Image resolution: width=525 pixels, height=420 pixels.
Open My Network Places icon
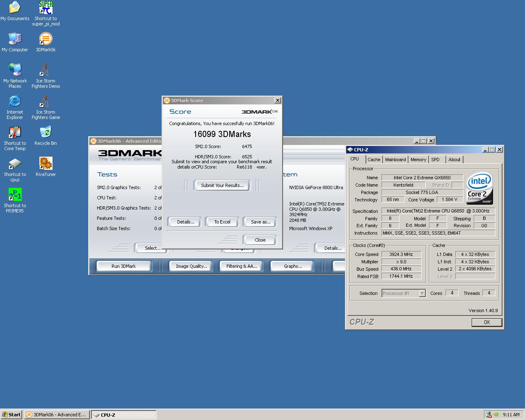pyautogui.click(x=15, y=76)
